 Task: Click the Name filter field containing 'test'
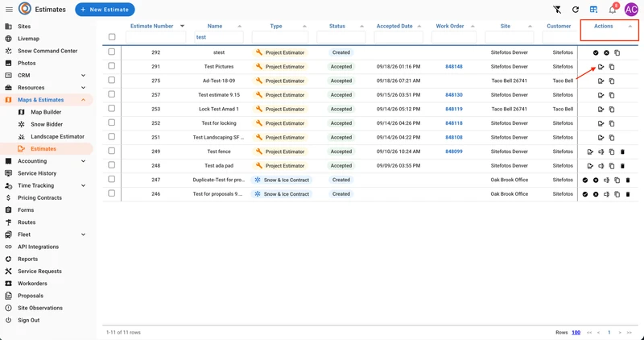click(x=218, y=37)
